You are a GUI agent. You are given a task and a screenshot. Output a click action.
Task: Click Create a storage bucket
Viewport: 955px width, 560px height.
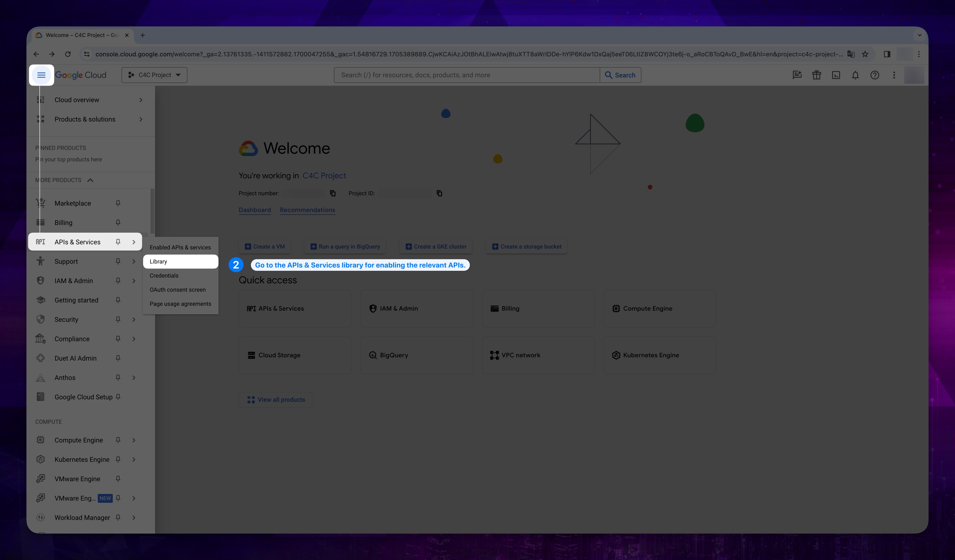526,247
